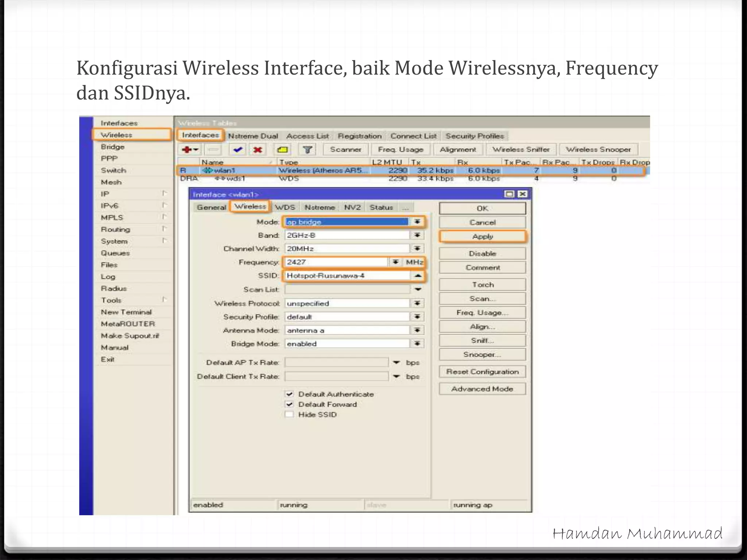The height and width of the screenshot is (560, 747).
Task: Toggle the Default Forward checkbox
Action: tap(290, 404)
